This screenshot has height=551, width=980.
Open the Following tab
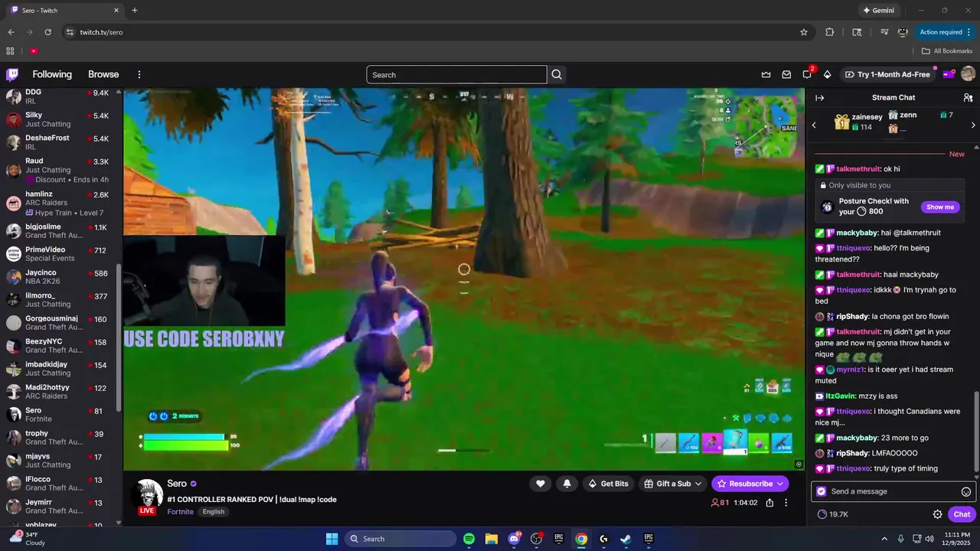point(52,74)
